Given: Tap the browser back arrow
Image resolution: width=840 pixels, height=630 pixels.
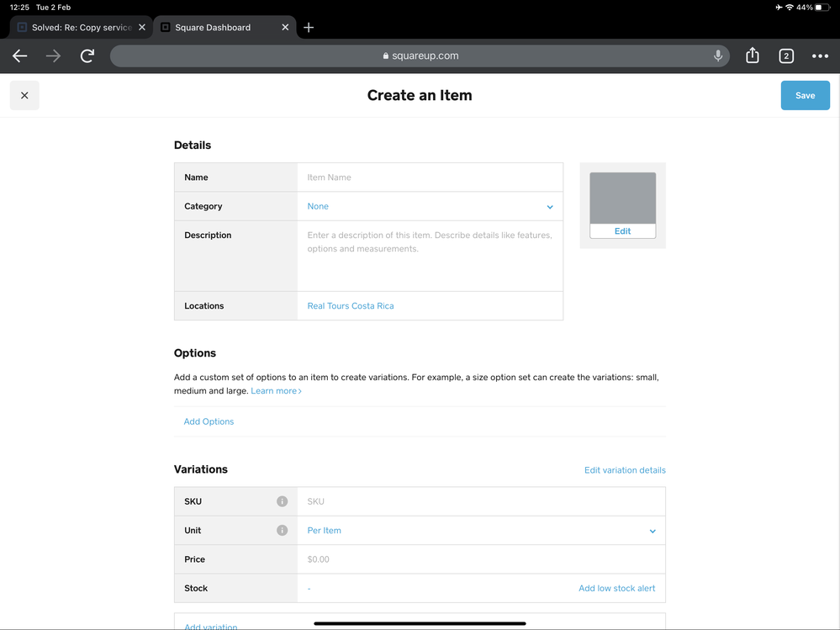Looking at the screenshot, I should pyautogui.click(x=20, y=56).
